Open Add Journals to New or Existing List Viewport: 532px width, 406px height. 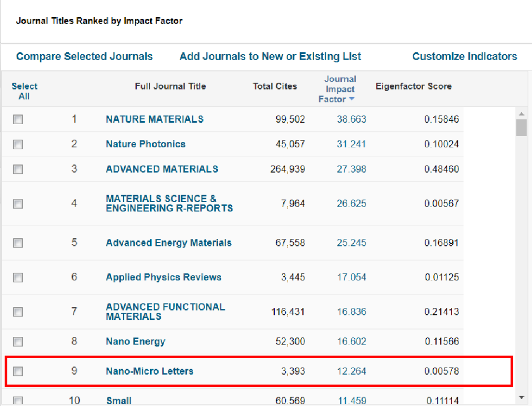[270, 56]
